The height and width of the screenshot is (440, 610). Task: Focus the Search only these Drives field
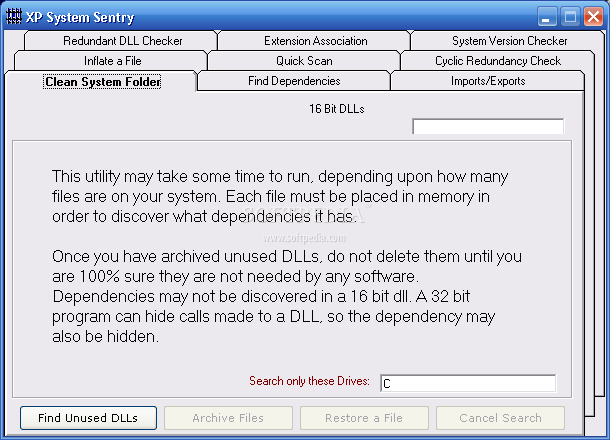468,383
